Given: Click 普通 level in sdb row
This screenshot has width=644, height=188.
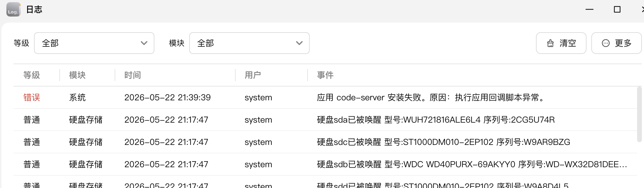Looking at the screenshot, I should (x=32, y=164).
